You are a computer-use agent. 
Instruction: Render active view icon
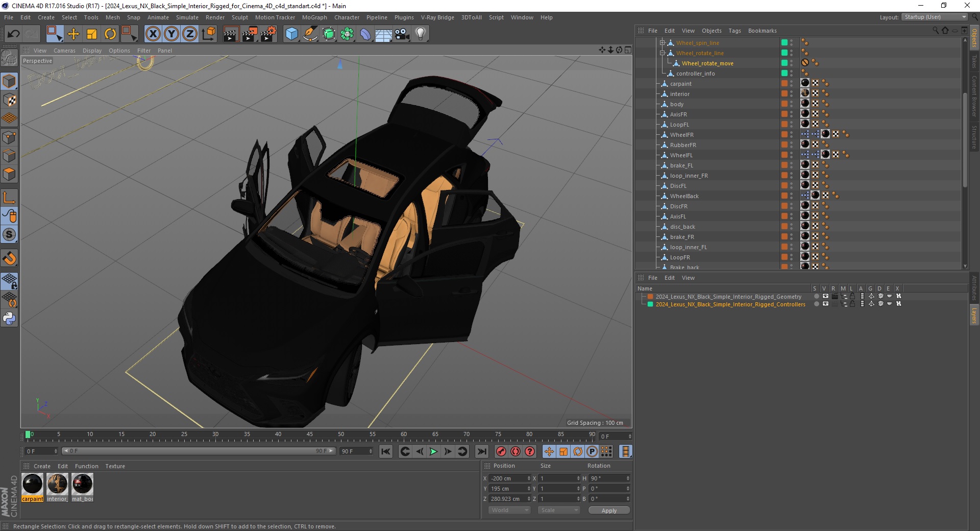click(x=231, y=34)
